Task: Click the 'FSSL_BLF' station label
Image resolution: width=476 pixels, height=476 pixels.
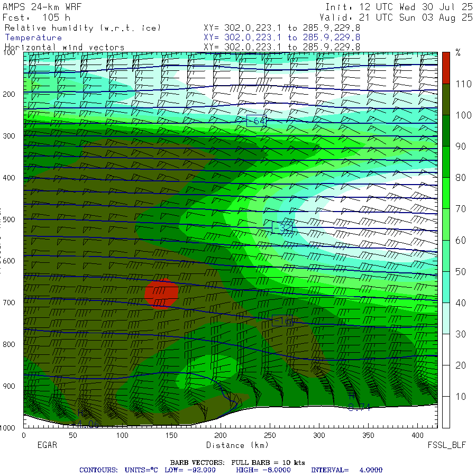Action: point(446,445)
